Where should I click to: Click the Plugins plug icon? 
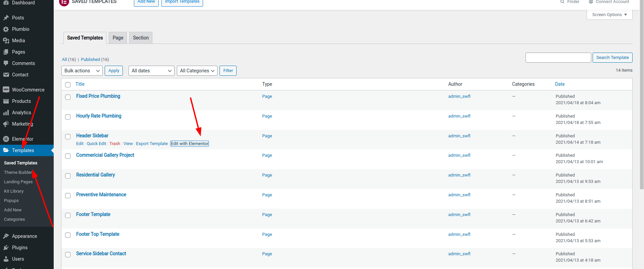click(6, 248)
